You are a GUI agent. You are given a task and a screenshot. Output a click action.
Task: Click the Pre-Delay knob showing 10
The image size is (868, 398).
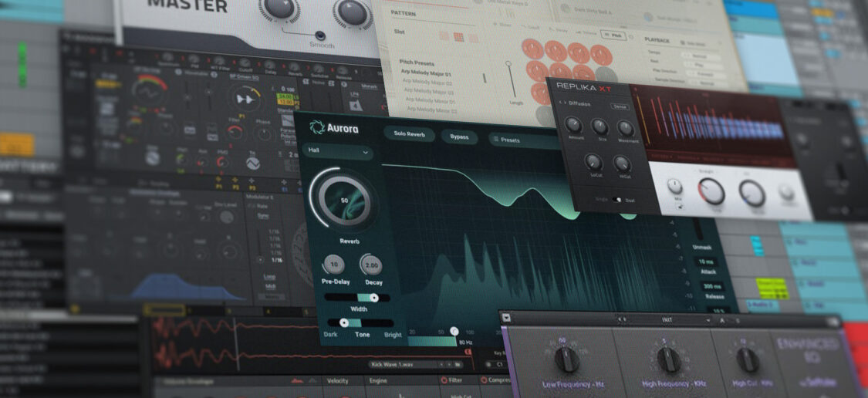pyautogui.click(x=333, y=265)
